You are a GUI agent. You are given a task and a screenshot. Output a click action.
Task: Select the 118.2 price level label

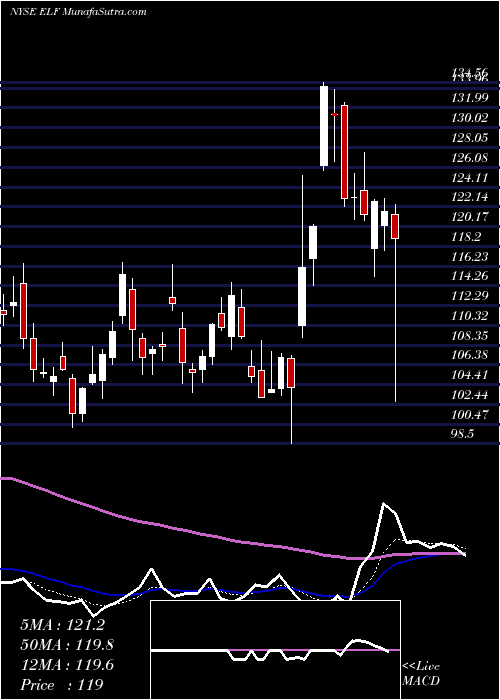[466, 237]
